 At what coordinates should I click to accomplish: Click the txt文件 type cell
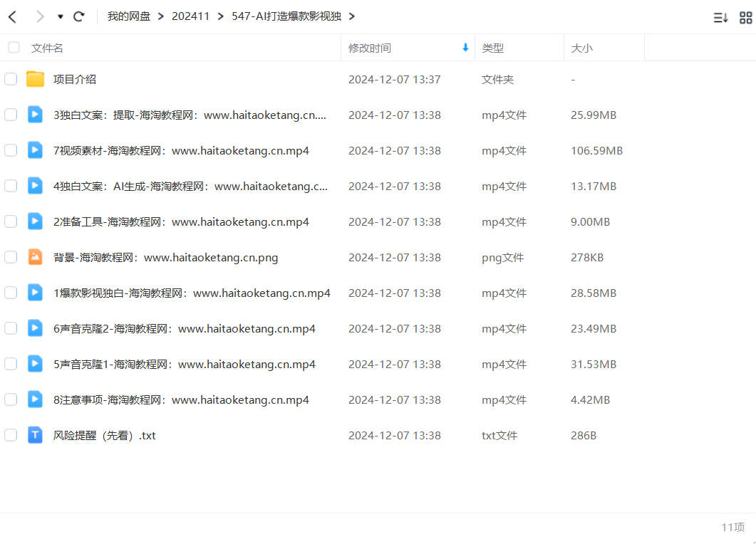(x=499, y=436)
